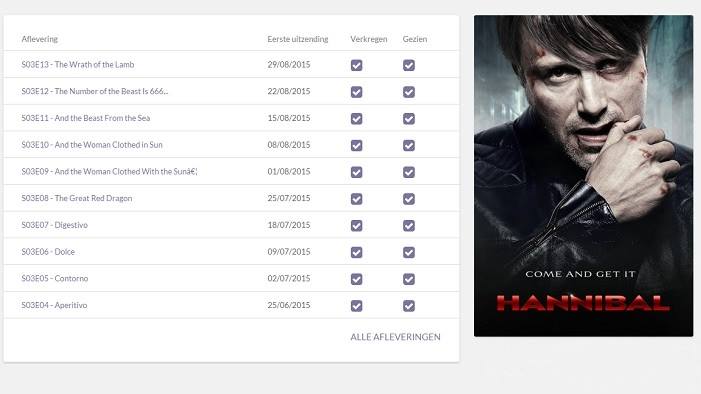The width and height of the screenshot is (701, 394).
Task: Toggle Gezien checkbox for S03E05 Contorno
Action: click(x=409, y=279)
